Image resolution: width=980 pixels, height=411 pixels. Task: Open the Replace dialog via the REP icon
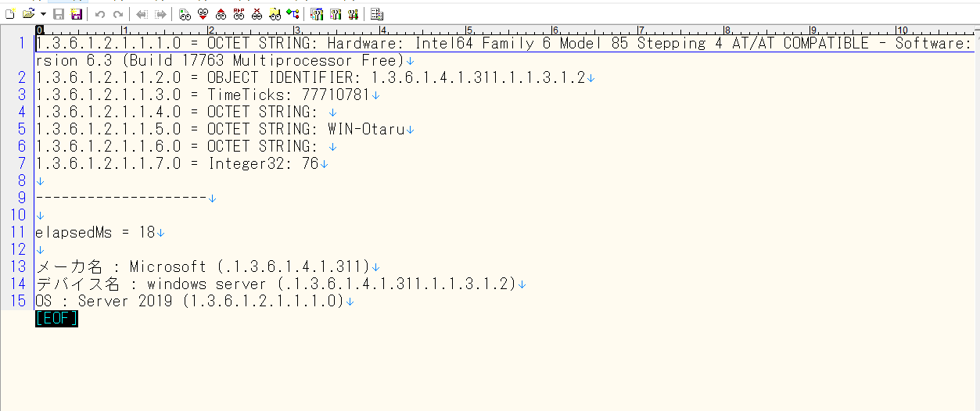pyautogui.click(x=239, y=14)
